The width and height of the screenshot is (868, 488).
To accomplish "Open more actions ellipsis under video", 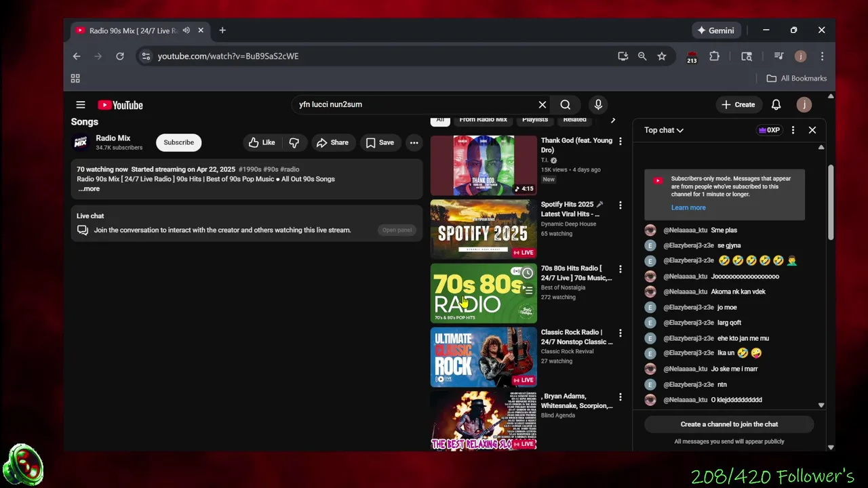I will click(x=414, y=142).
